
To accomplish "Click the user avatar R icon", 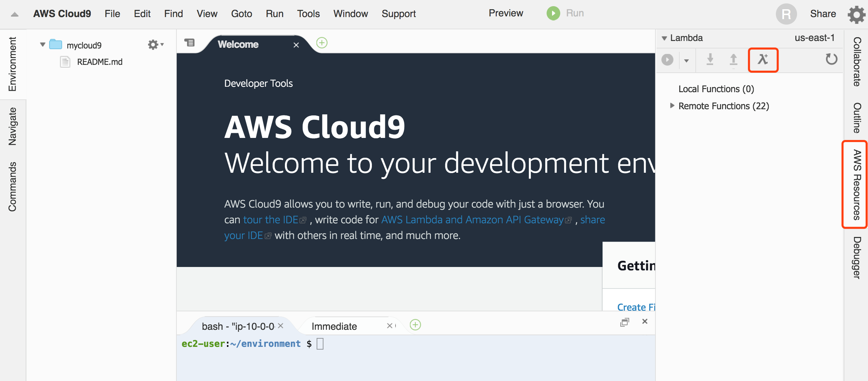I will point(786,14).
